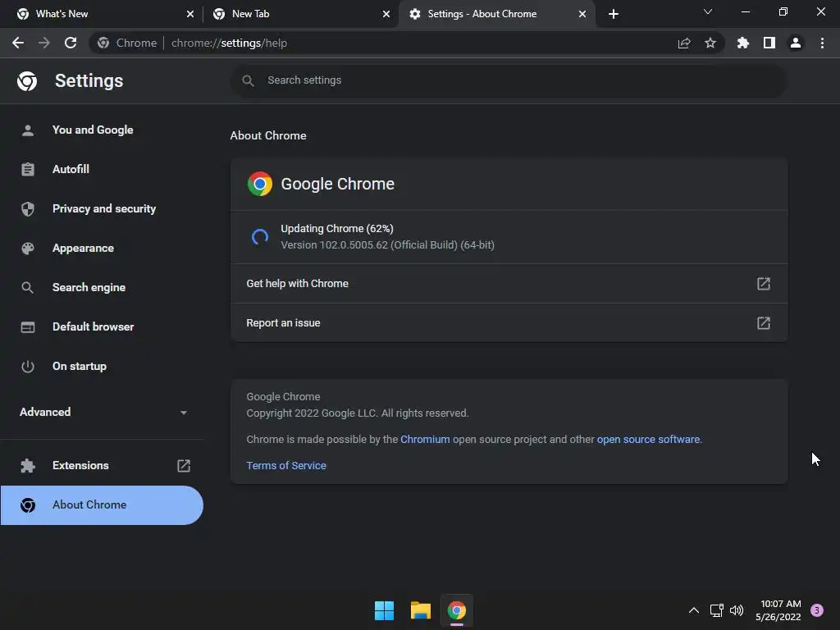This screenshot has width=840, height=630.
Task: Click the Default browser window icon
Action: [x=28, y=326]
